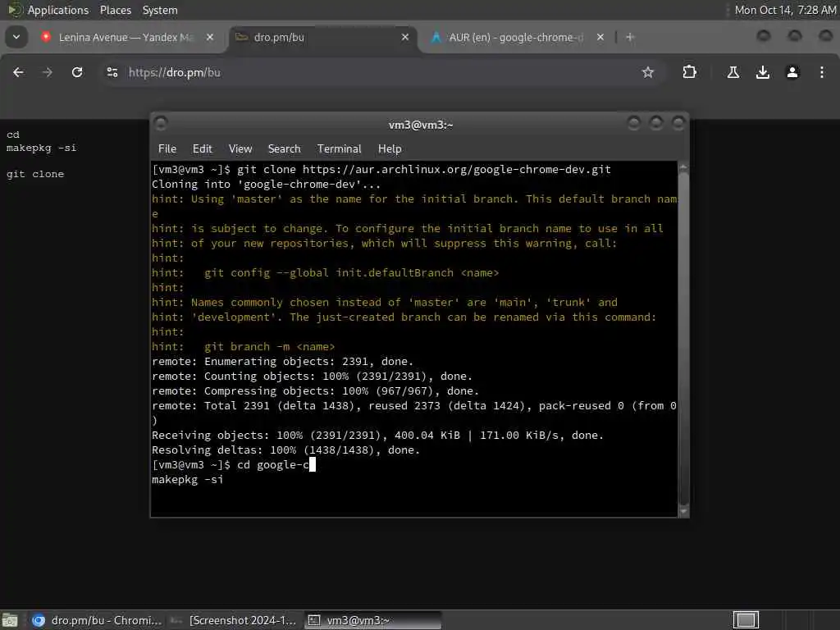Viewport: 840px width, 630px height.
Task: Expand the tab search dropdown
Action: click(x=16, y=37)
